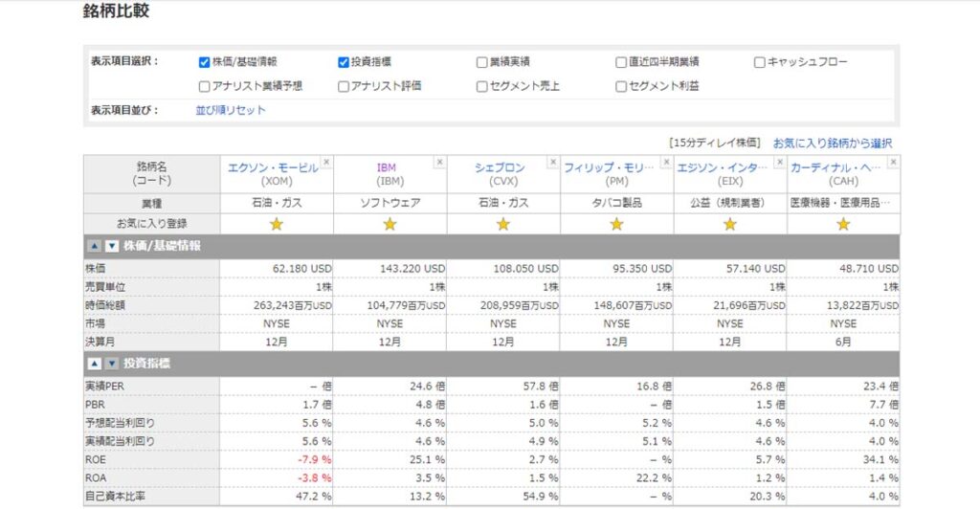The image size is (980, 509).
Task: Move 株価/基礎情報 section up with arrow
Action: coord(95,246)
